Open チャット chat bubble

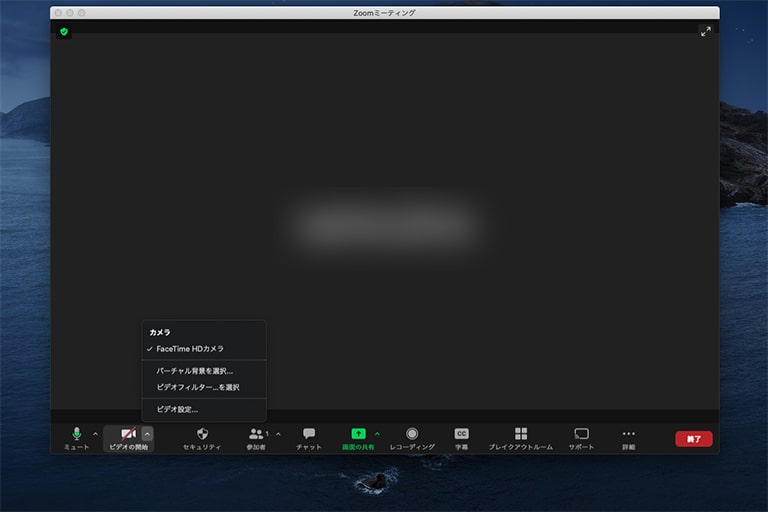pos(309,434)
